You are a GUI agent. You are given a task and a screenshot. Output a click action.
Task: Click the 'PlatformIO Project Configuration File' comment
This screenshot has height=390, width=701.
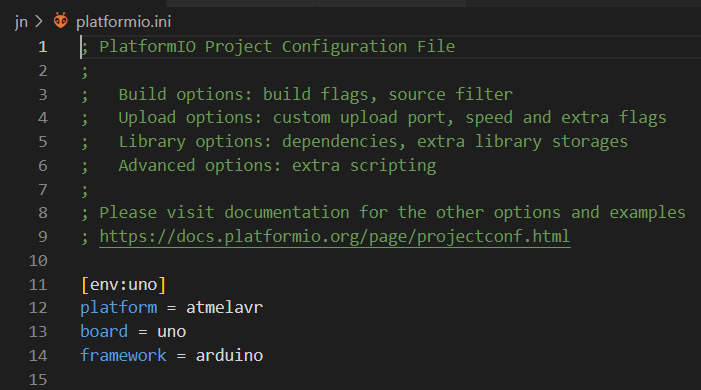[x=277, y=47]
